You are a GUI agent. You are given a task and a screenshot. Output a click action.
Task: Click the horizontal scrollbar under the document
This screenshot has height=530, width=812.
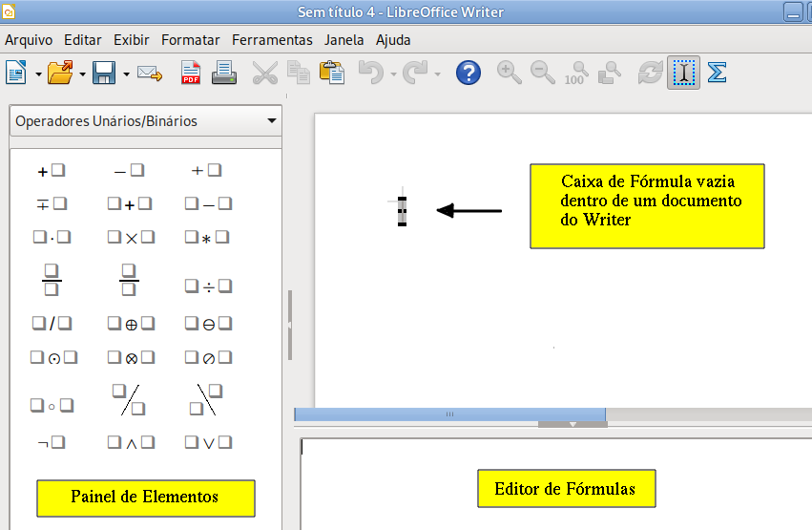point(449,413)
